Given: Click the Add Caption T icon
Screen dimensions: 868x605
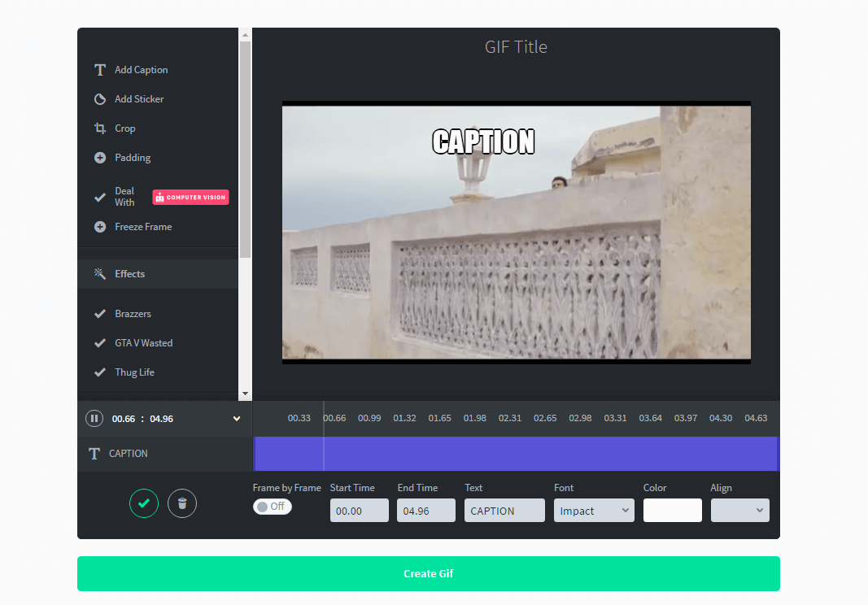Looking at the screenshot, I should [99, 70].
